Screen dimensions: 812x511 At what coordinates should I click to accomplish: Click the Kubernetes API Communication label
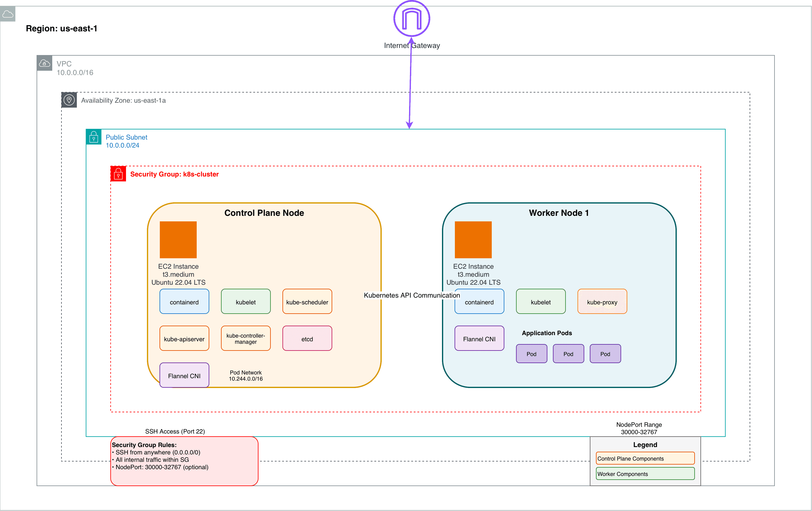pos(412,295)
